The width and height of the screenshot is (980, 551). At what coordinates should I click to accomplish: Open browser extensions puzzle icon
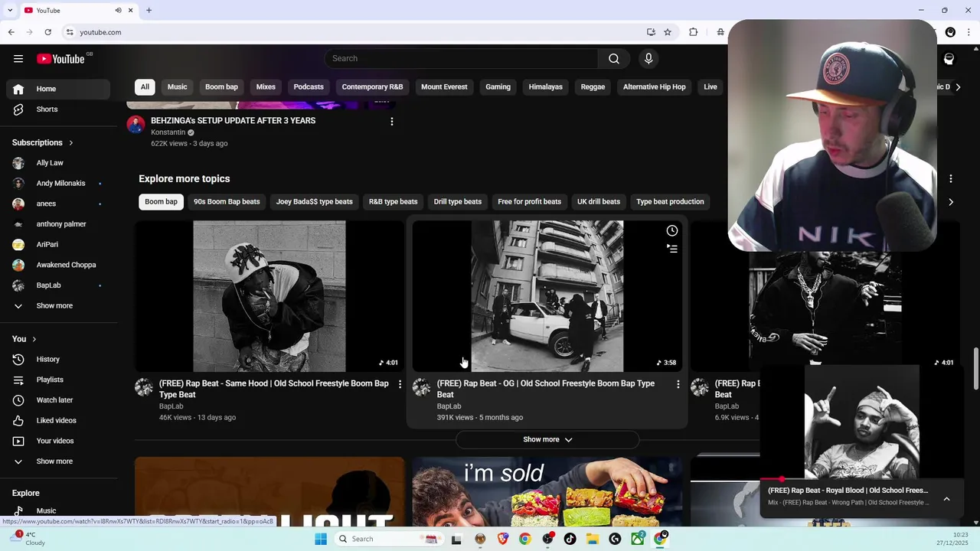(x=693, y=32)
